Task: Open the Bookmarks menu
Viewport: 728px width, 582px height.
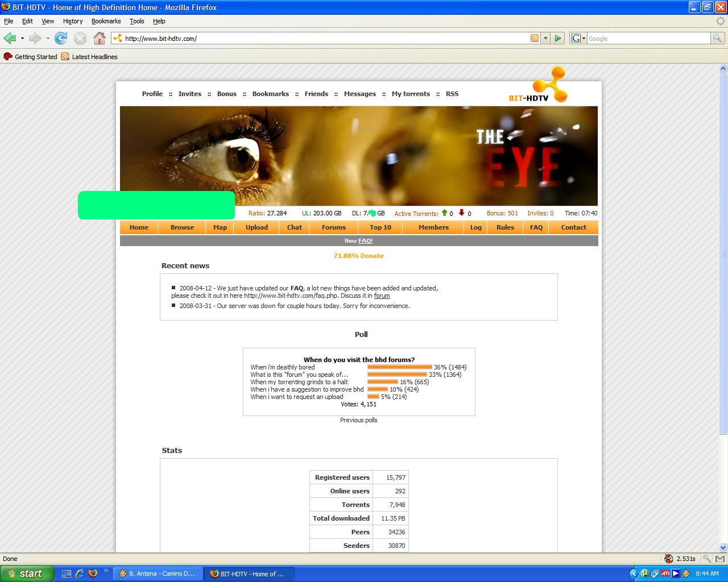Action: coord(106,21)
